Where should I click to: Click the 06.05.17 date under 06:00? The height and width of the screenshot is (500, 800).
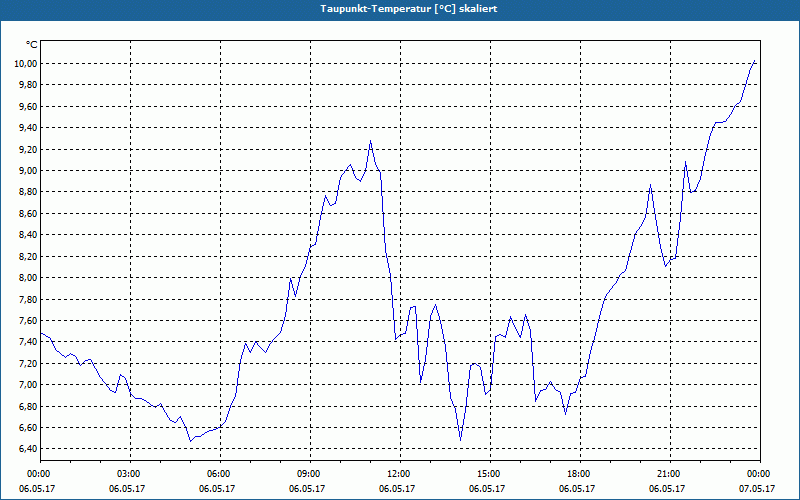click(x=217, y=489)
